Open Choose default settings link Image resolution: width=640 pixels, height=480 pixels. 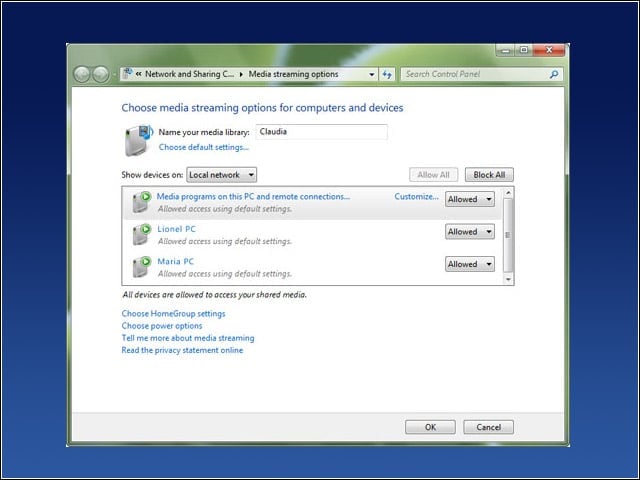click(x=204, y=147)
